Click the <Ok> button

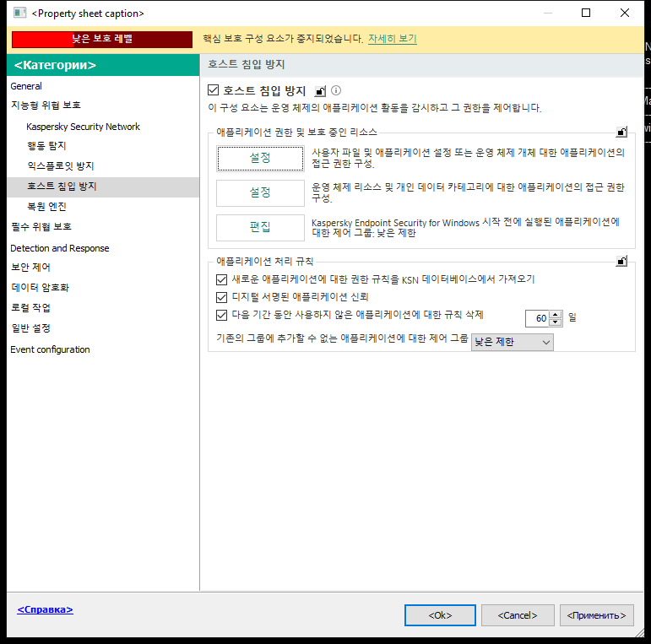[440, 615]
